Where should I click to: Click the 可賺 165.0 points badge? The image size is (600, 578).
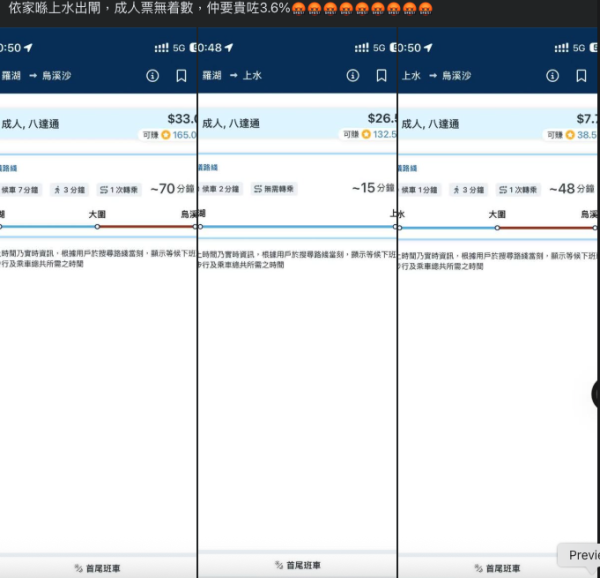pyautogui.click(x=168, y=135)
